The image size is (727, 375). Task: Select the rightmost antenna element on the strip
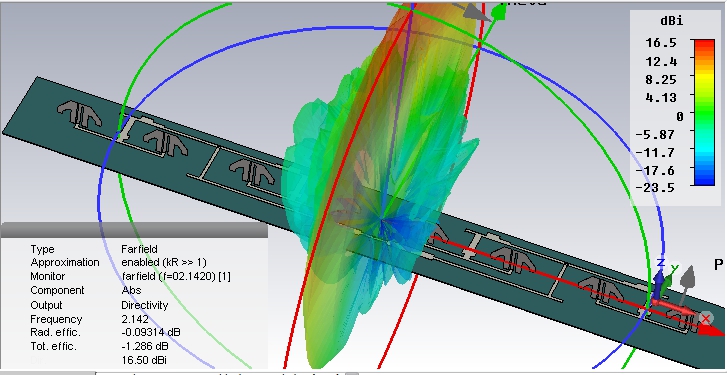tap(683, 319)
